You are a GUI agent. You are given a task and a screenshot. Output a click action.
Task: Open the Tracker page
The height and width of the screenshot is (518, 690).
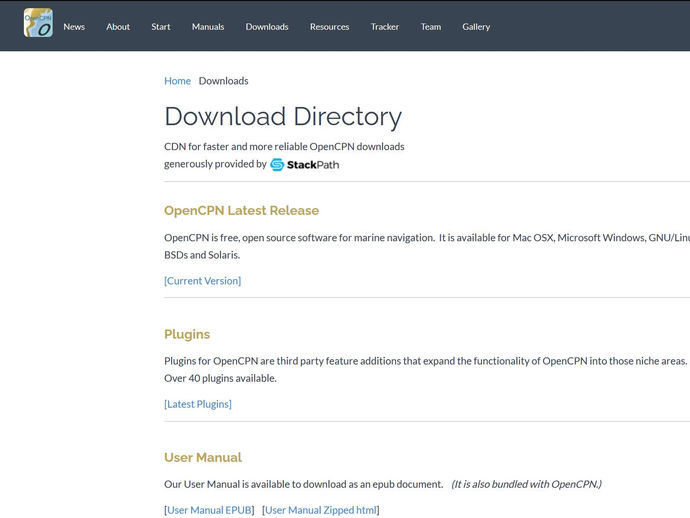coord(385,27)
